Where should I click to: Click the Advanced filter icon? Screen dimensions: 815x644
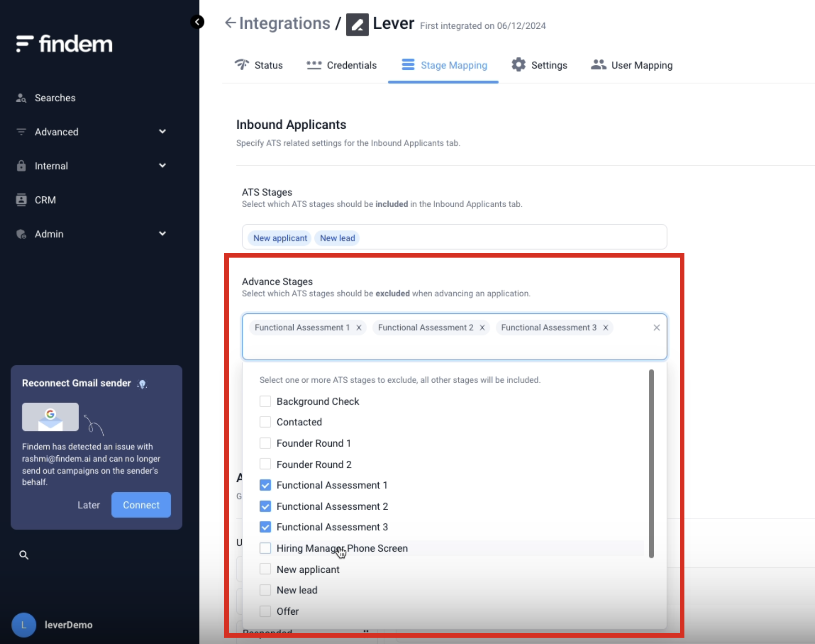[x=21, y=132]
